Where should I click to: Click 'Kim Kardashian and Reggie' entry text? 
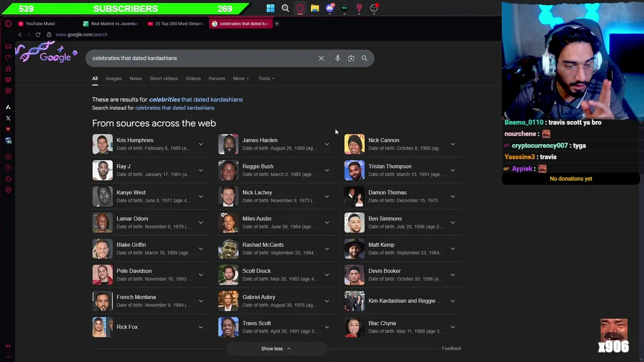point(405,301)
